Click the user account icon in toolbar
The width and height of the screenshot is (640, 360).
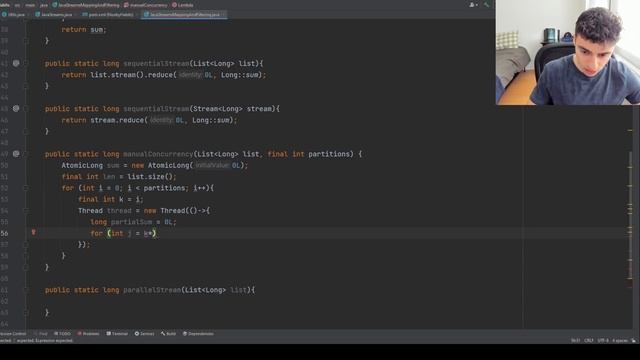point(473,5)
